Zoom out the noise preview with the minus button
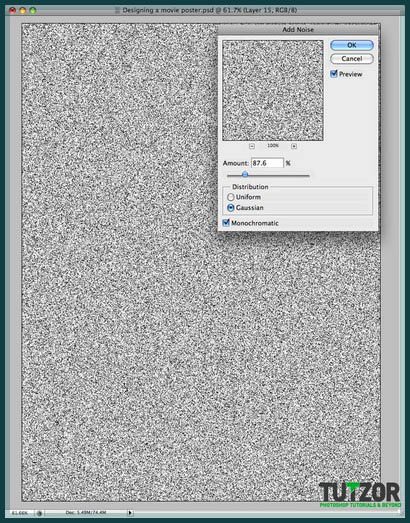This screenshot has height=523, width=410. pyautogui.click(x=252, y=146)
